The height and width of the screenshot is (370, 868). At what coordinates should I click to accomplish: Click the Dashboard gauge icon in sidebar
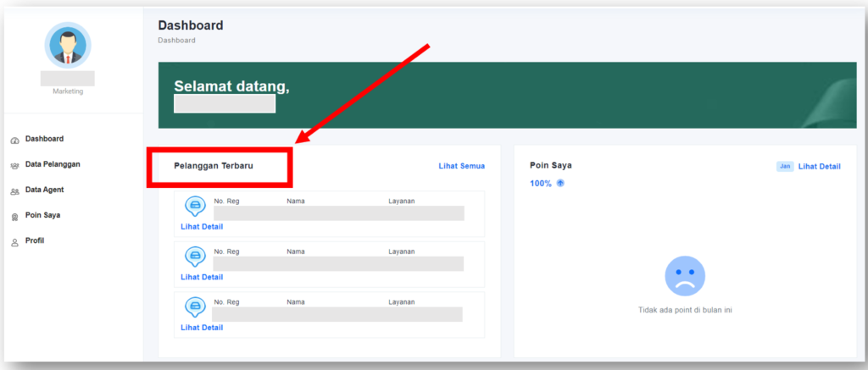[15, 141]
